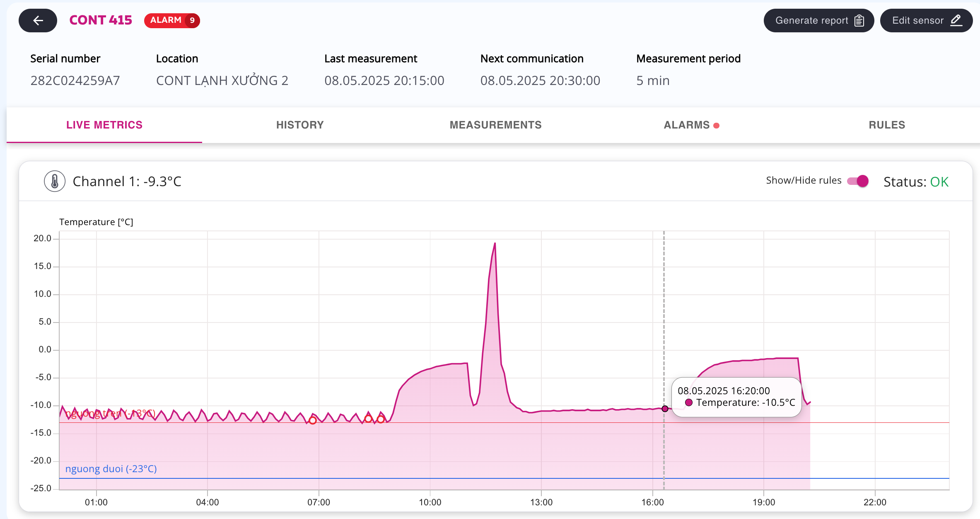Go back using the arrow button
Image resolution: width=980 pixels, height=519 pixels.
point(38,20)
